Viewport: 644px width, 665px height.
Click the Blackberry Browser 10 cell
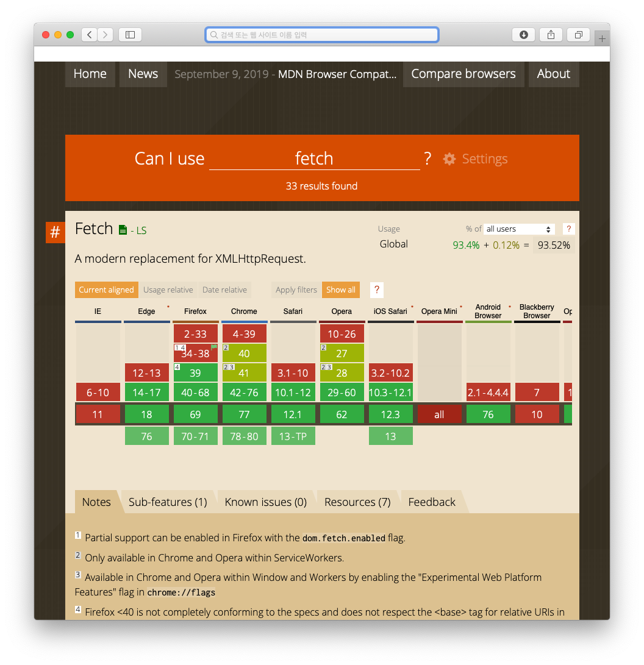537,414
